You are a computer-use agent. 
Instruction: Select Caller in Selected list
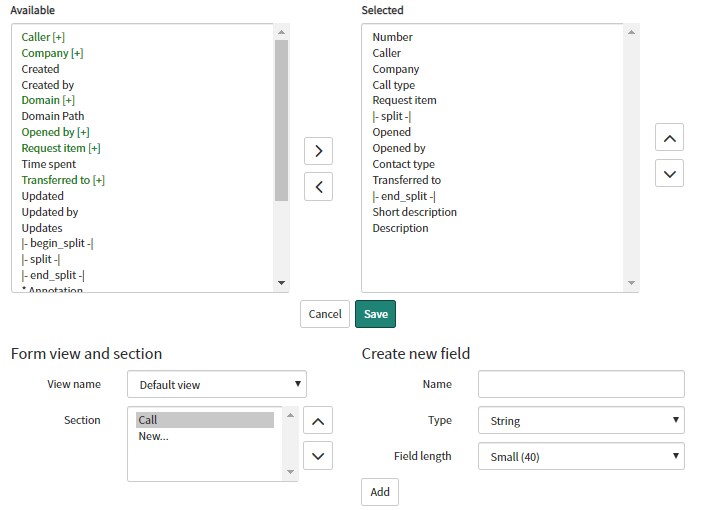[x=387, y=53]
